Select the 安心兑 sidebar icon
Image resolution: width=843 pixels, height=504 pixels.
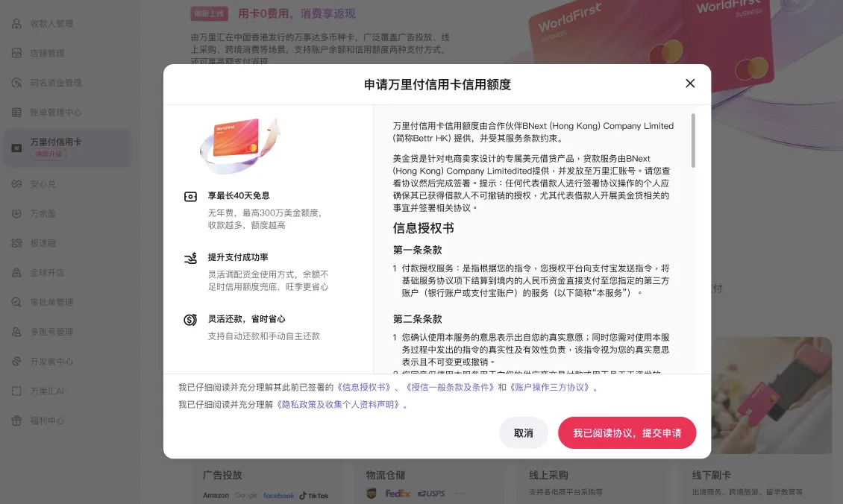(x=16, y=183)
